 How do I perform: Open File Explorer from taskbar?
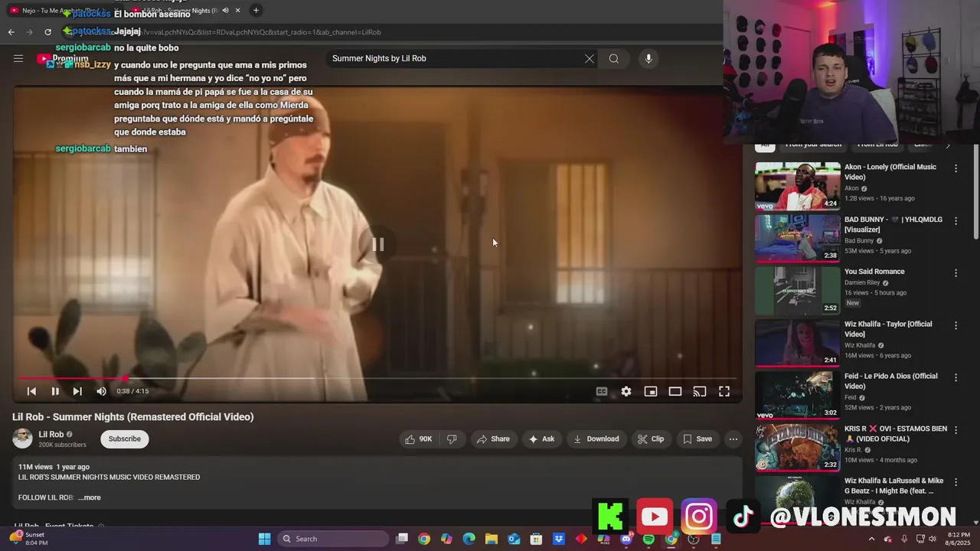click(x=492, y=539)
